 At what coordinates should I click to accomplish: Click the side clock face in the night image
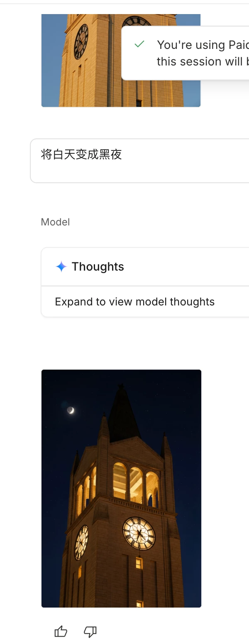(x=81, y=542)
